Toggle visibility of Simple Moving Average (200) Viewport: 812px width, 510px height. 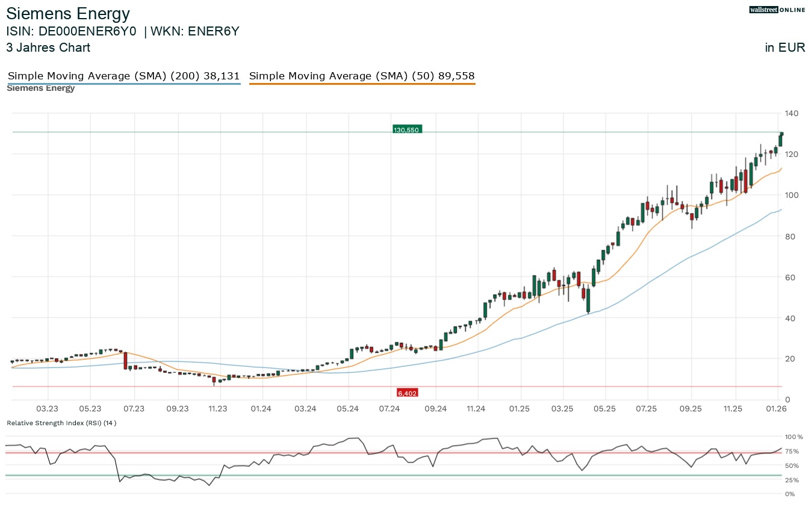pos(123,76)
